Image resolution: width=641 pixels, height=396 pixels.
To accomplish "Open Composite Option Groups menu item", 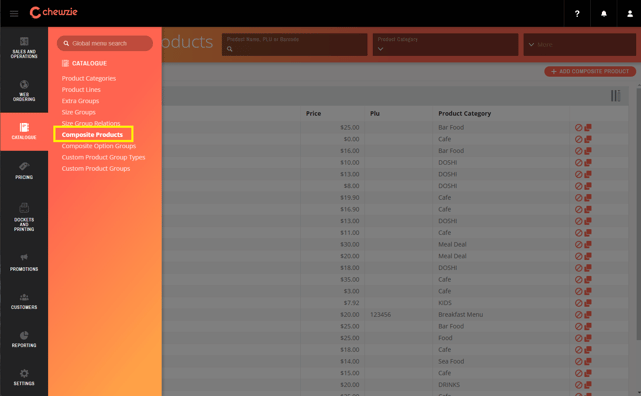I will tap(99, 146).
